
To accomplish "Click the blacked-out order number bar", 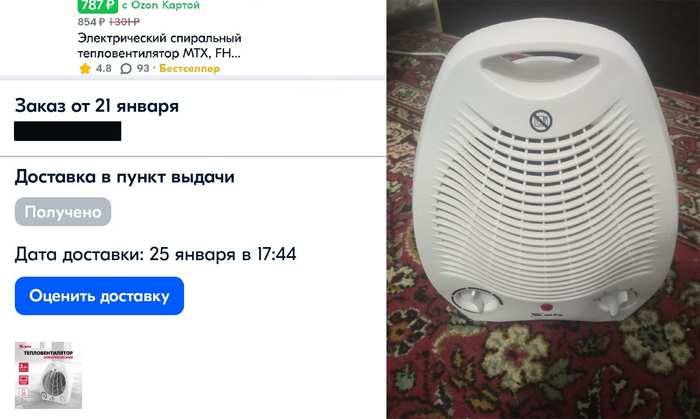I will [x=67, y=131].
